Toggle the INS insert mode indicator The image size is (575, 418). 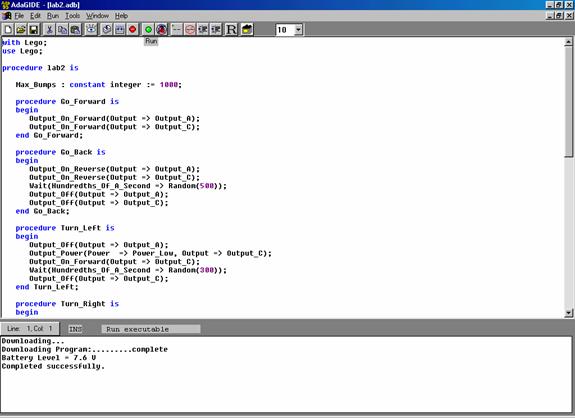click(x=75, y=329)
